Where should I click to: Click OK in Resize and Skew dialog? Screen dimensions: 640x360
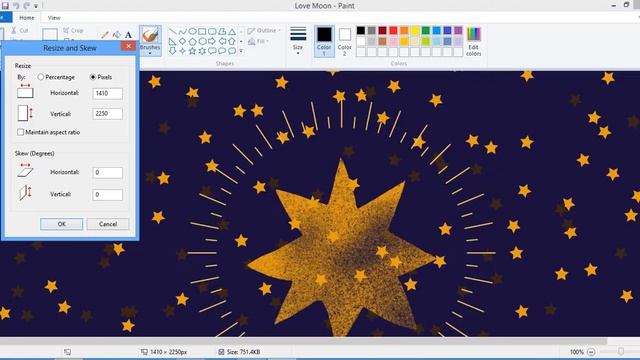click(x=62, y=224)
